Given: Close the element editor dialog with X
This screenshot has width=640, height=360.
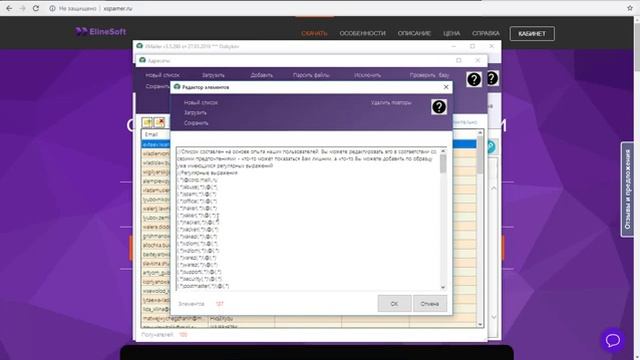Looking at the screenshot, I should click(446, 87).
